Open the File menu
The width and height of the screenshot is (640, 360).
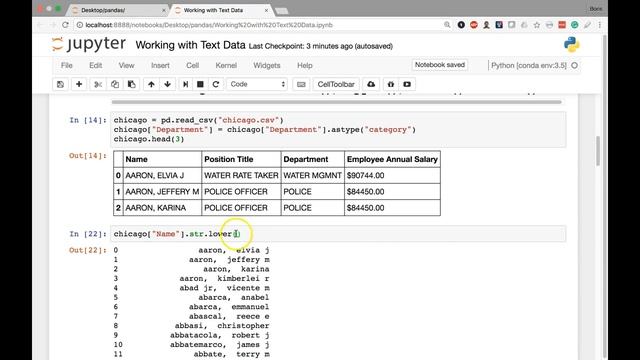pos(67,65)
